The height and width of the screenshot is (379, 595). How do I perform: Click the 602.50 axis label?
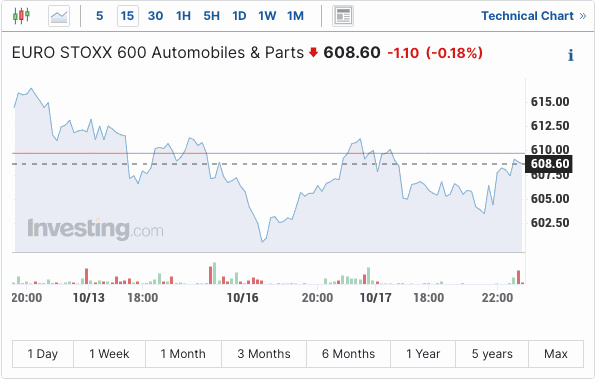[x=550, y=222]
